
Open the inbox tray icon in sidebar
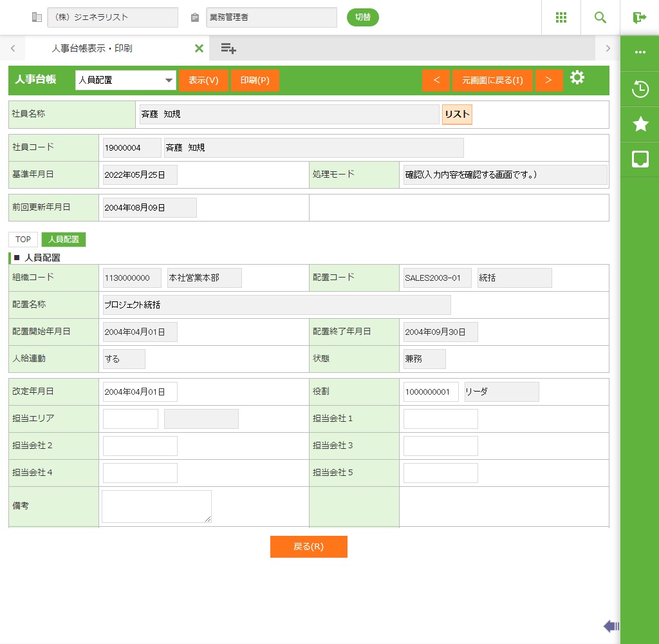[640, 159]
